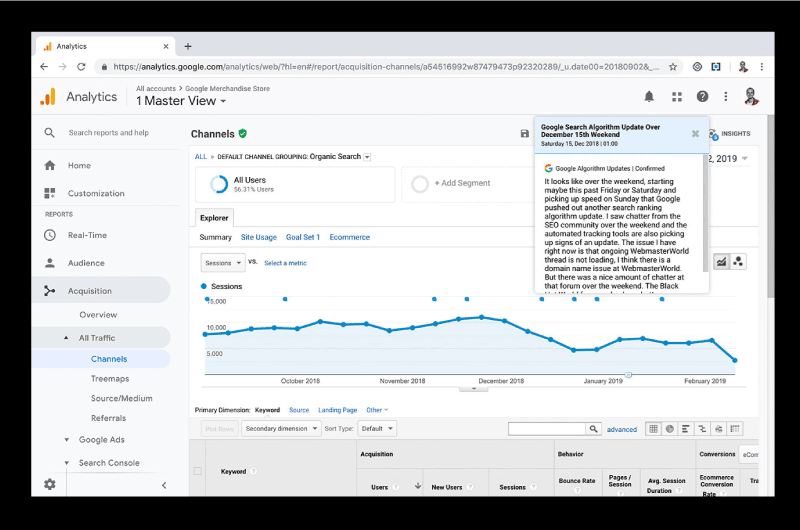
Task: Click the save report icon
Action: 524,134
